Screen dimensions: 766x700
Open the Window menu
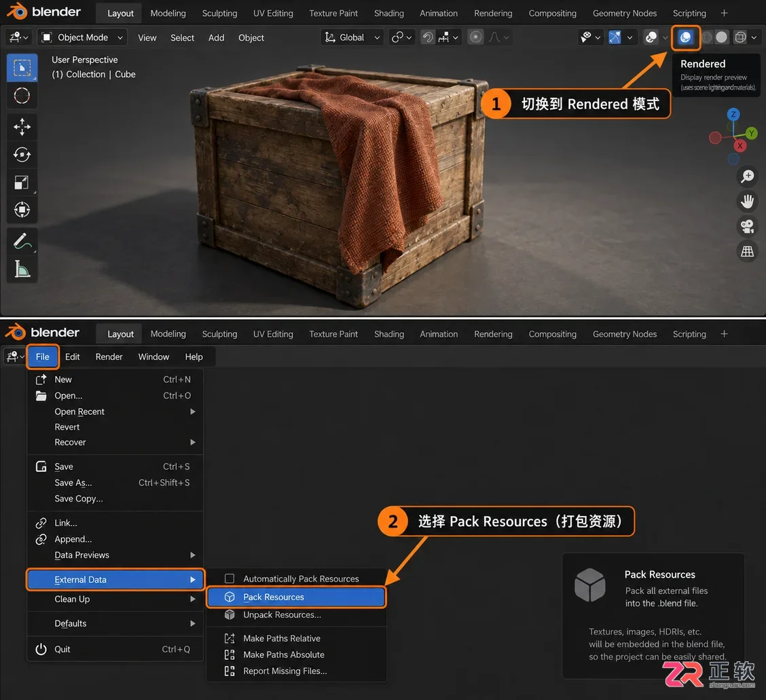(153, 357)
